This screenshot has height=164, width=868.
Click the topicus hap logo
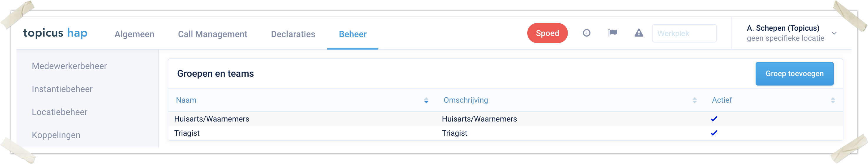pyautogui.click(x=55, y=33)
